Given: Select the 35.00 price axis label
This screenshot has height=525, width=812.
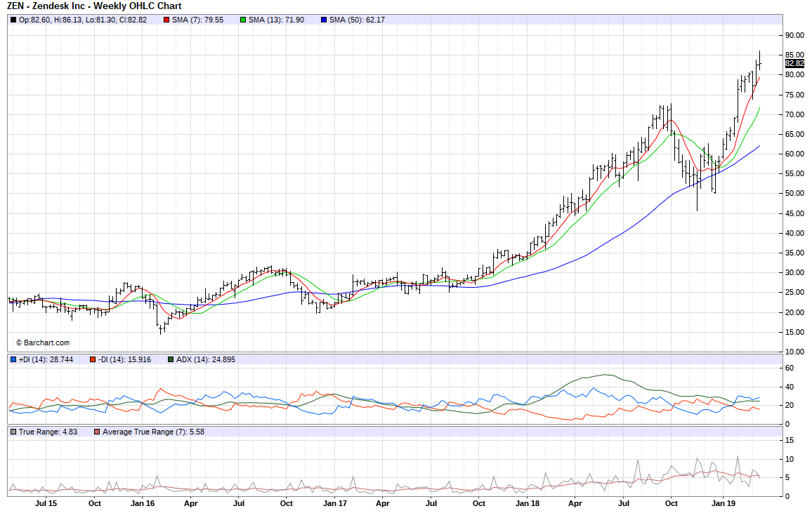Looking at the screenshot, I should [794, 253].
